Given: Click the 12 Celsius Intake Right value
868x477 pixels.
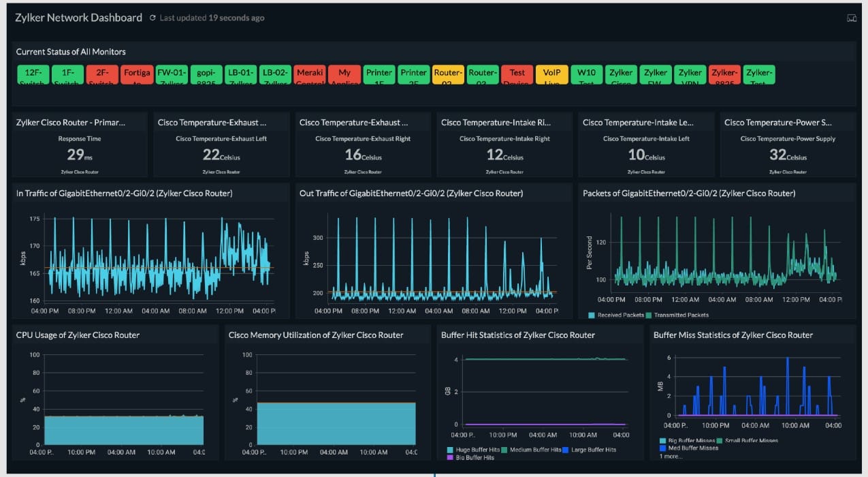Looking at the screenshot, I should tap(504, 155).
